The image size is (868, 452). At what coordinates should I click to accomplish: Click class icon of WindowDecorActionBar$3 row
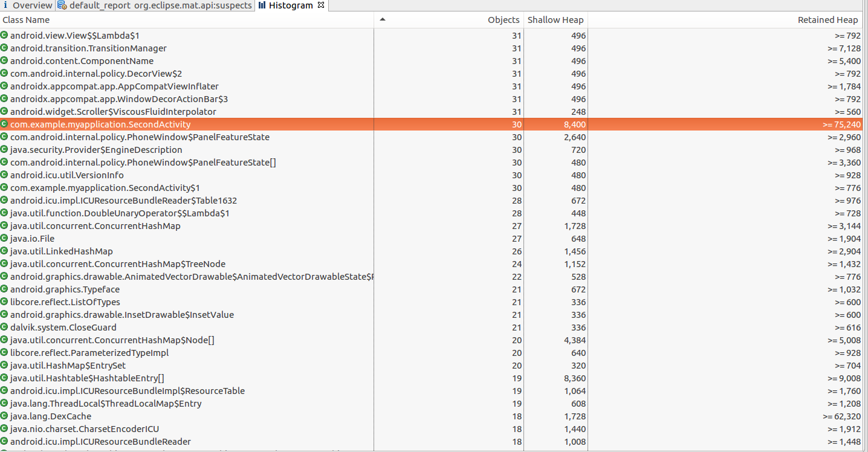(4, 99)
